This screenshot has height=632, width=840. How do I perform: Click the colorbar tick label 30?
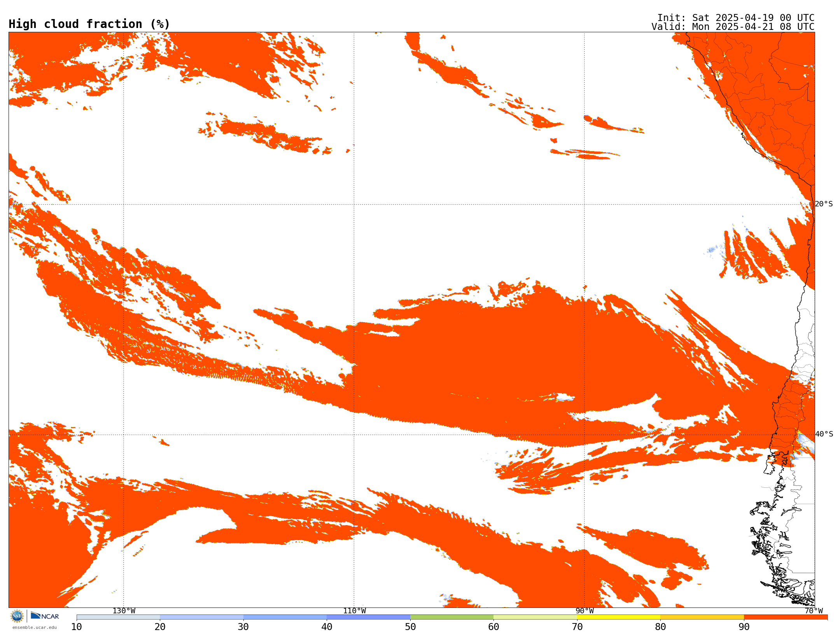pyautogui.click(x=243, y=627)
